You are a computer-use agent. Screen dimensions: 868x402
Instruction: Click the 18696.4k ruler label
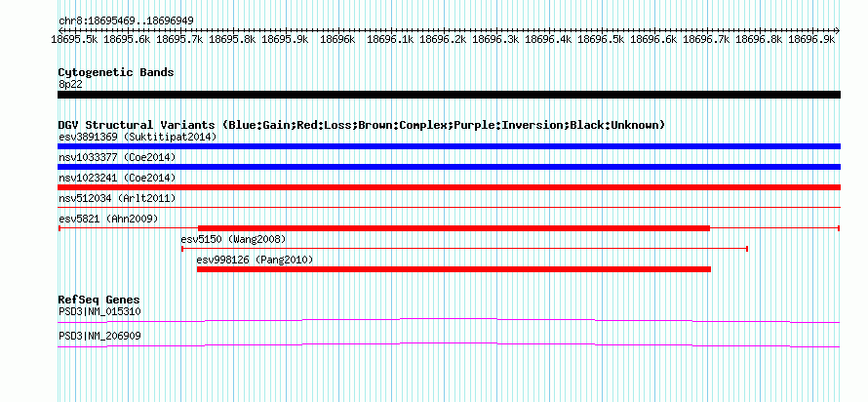548,40
